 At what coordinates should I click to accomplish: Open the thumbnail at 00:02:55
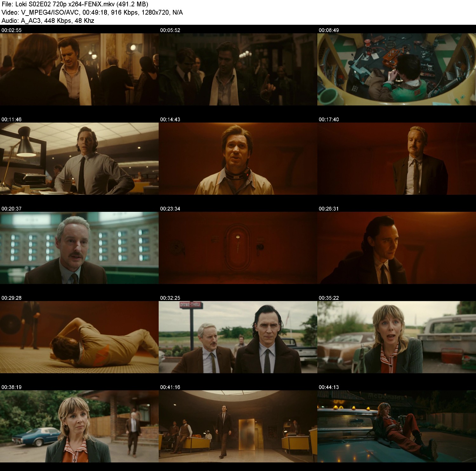point(79,69)
